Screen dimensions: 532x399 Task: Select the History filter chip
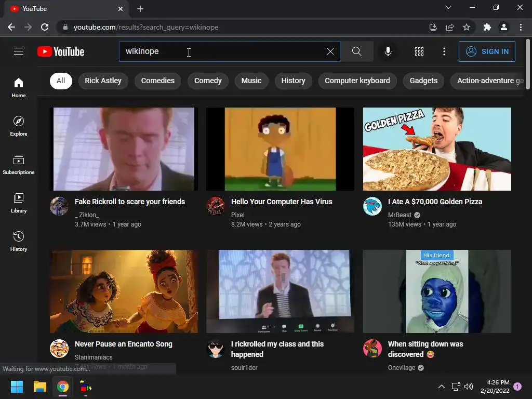293,81
